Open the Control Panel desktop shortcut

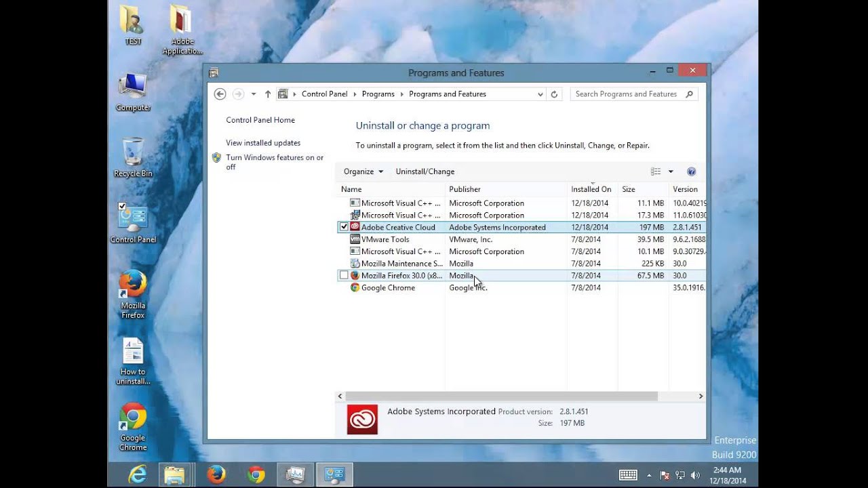[x=133, y=223]
